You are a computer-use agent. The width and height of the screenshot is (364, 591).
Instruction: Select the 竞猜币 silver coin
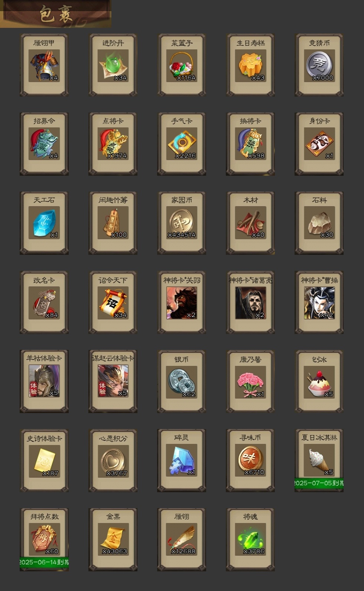319,65
